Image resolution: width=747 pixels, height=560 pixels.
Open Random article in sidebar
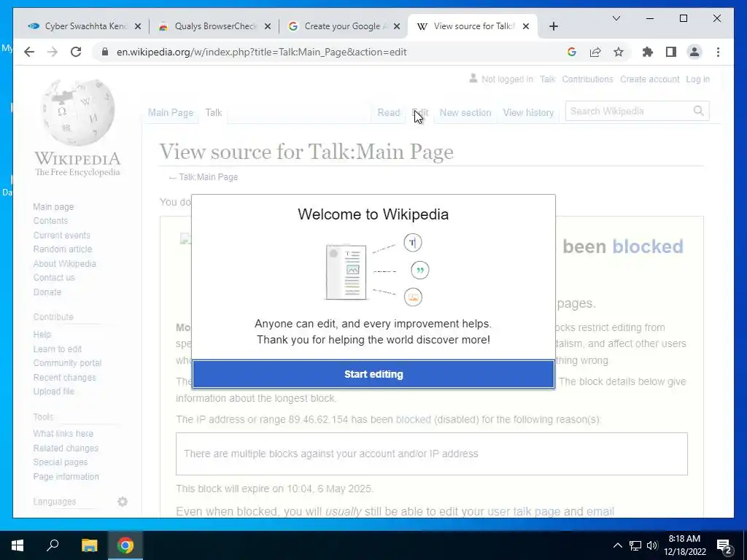click(x=63, y=249)
